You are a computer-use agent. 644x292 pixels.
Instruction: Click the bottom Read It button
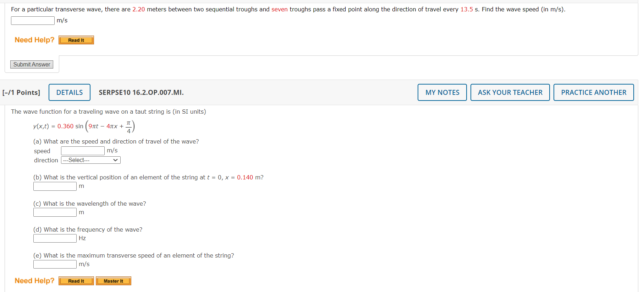(76, 281)
